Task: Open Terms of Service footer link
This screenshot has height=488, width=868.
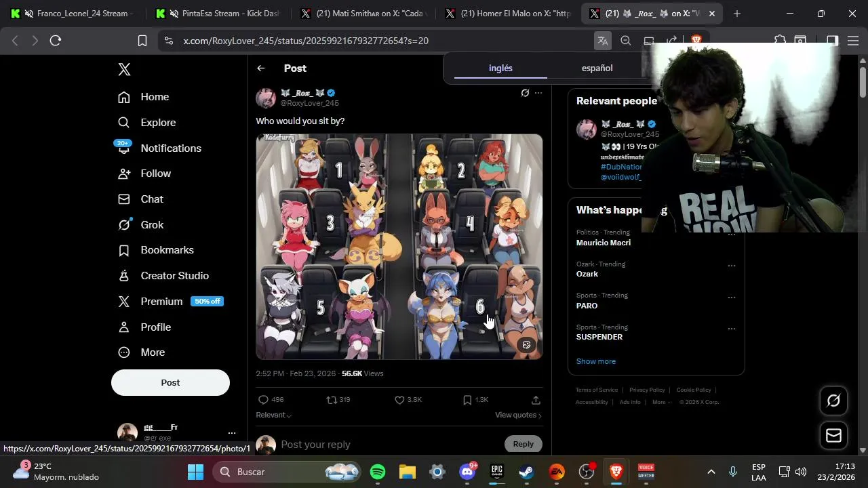Action: pyautogui.click(x=597, y=390)
